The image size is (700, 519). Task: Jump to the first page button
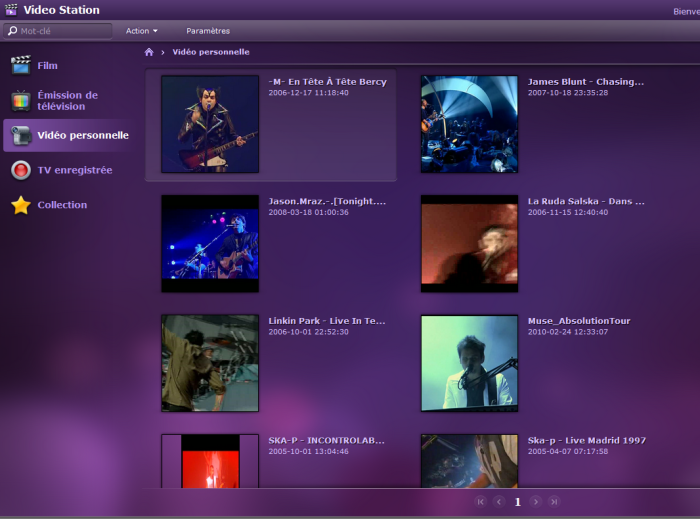tap(480, 502)
